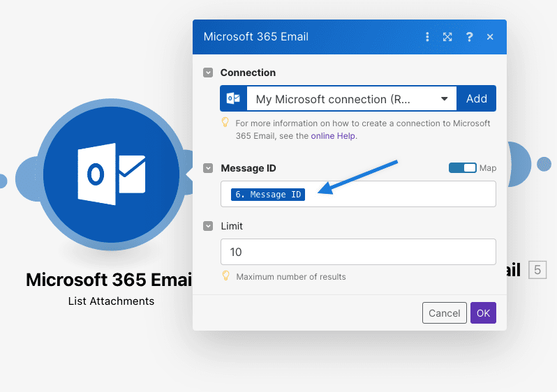The image size is (557, 392).
Task: Follow the online Help link
Action: coord(333,136)
